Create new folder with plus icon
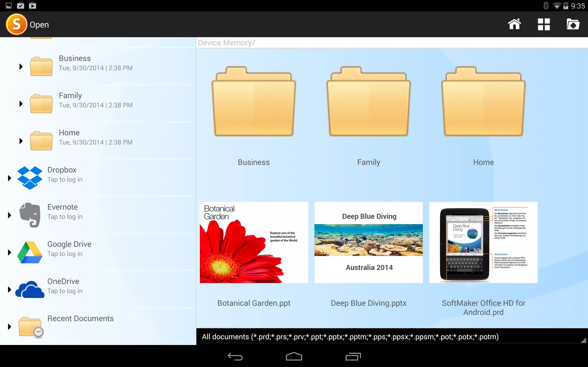 (573, 24)
